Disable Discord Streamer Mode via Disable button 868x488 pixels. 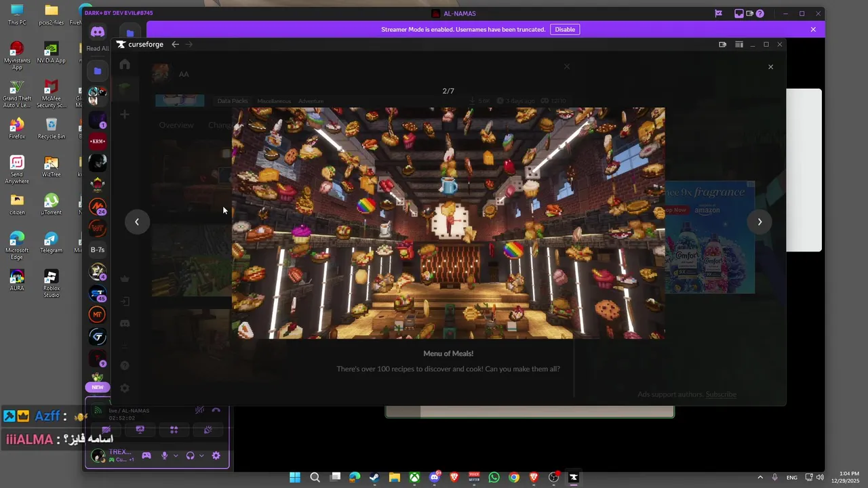tap(565, 29)
